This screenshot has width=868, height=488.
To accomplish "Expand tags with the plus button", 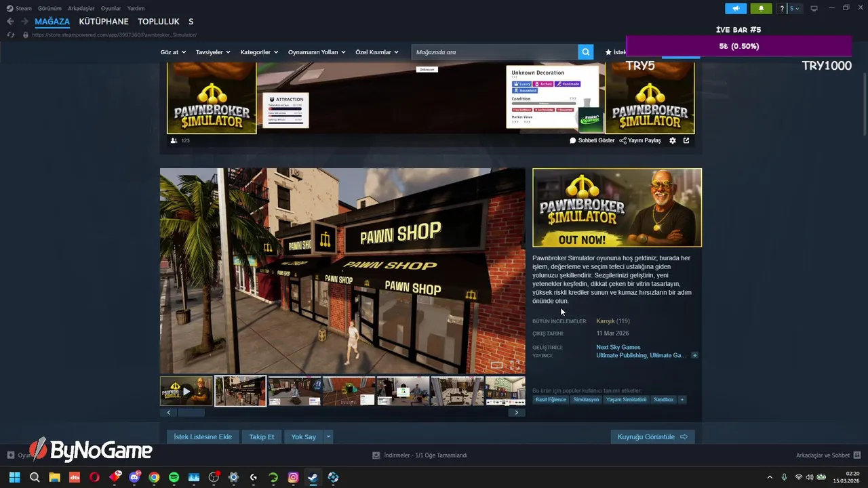I will point(682,400).
